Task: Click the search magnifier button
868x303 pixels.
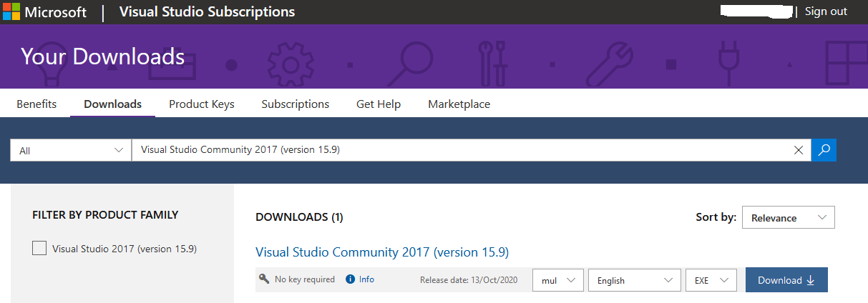Action: 824,150
